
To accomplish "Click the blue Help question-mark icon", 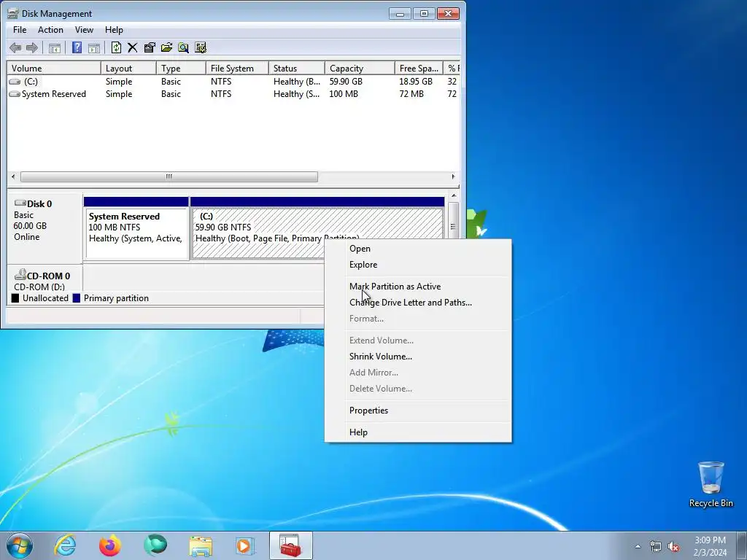I will [x=77, y=47].
